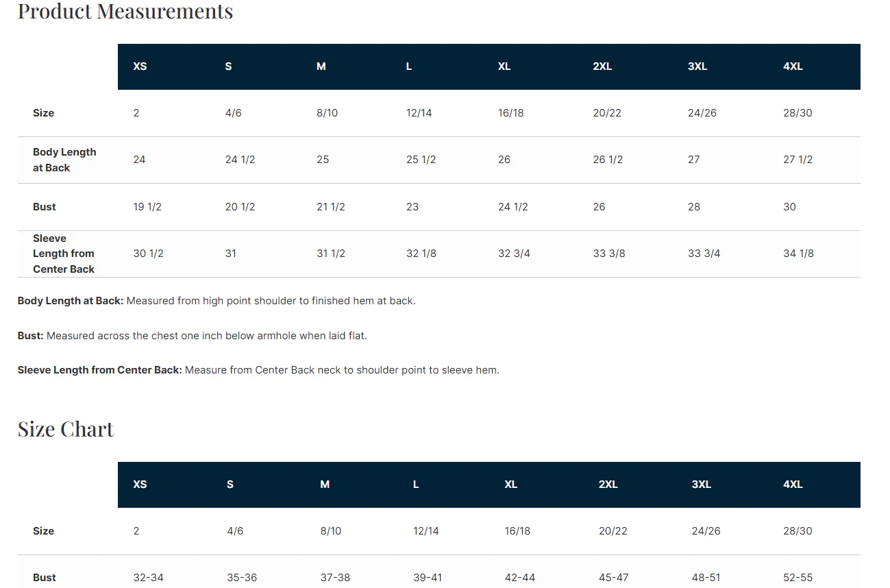
Task: Click the 16/18 size in Product Measurements table
Action: click(511, 113)
